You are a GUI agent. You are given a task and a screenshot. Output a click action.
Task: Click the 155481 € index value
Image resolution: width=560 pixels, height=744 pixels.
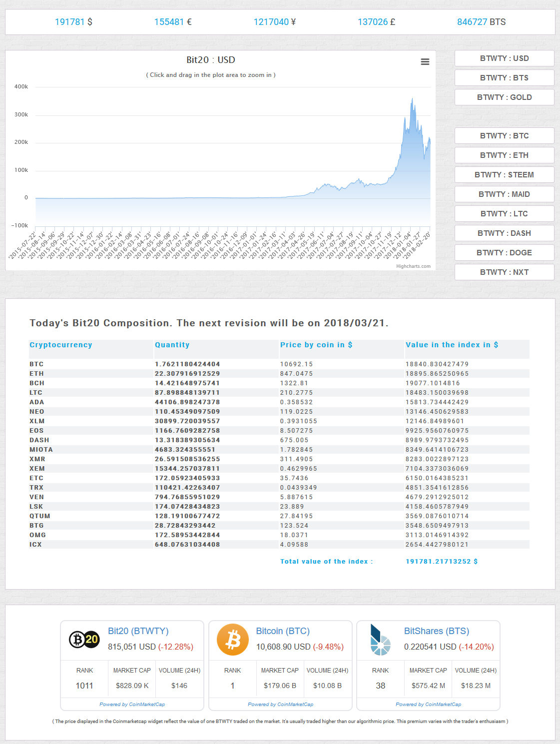tap(173, 22)
